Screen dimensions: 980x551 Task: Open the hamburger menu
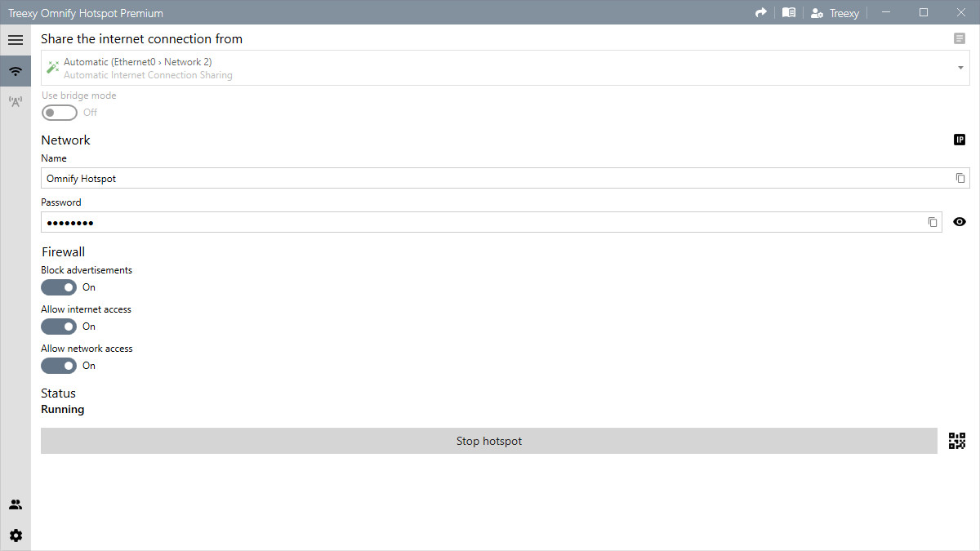pyautogui.click(x=16, y=39)
